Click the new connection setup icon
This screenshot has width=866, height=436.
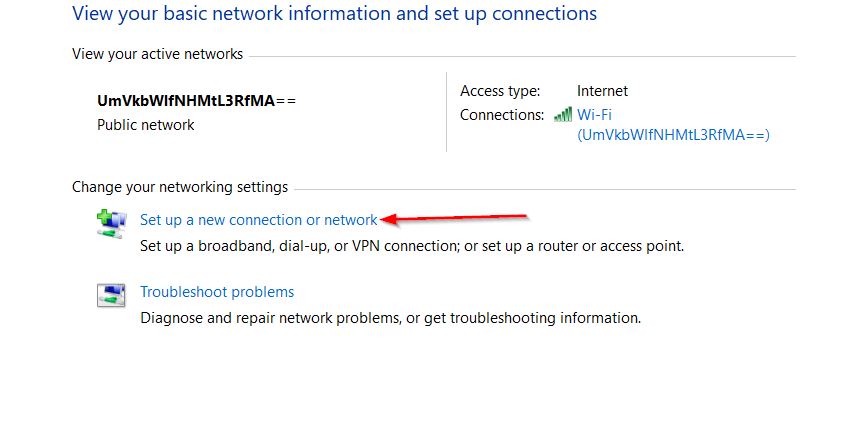[112, 224]
